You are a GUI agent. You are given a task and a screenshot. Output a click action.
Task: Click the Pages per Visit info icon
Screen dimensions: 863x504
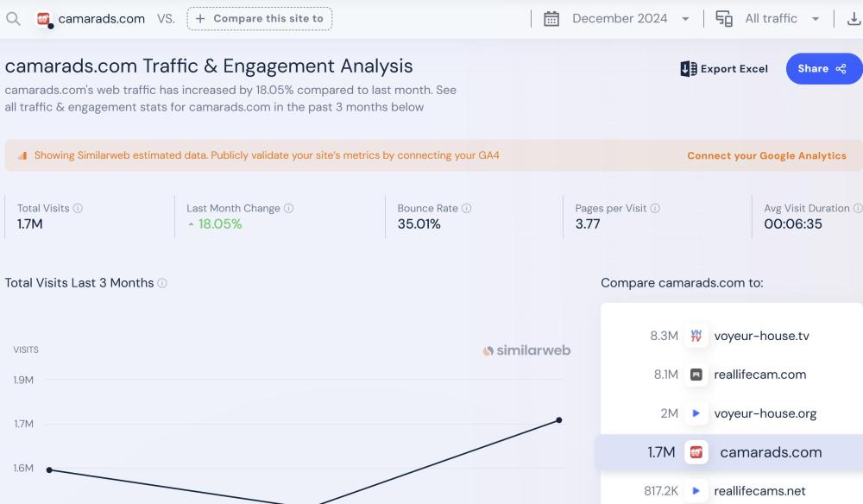[x=655, y=209]
